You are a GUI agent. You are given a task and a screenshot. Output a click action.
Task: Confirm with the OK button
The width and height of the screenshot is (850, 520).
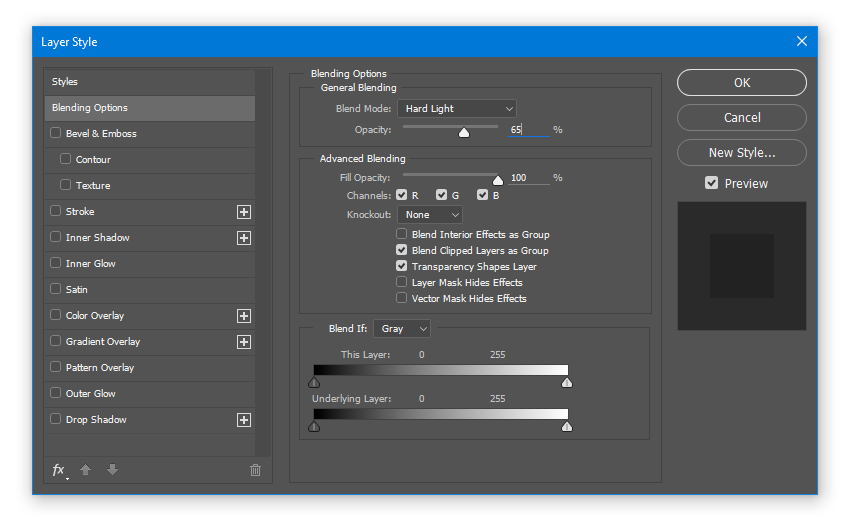pos(742,82)
